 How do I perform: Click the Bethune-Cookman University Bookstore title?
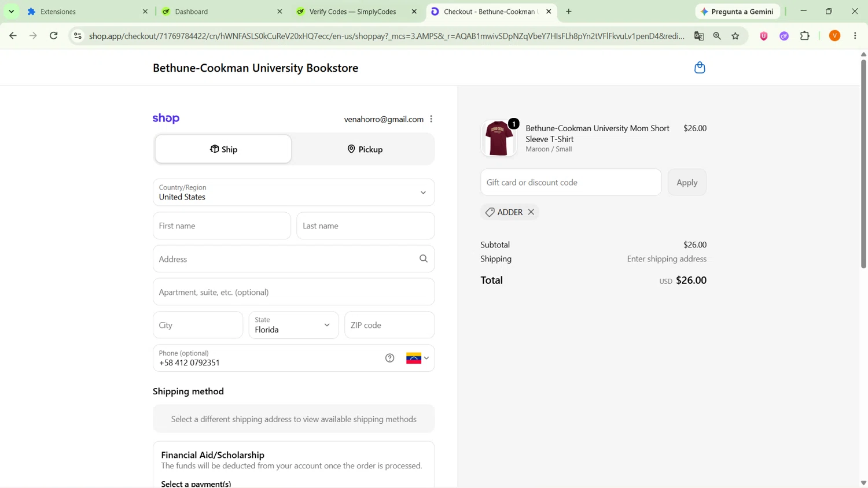256,68
